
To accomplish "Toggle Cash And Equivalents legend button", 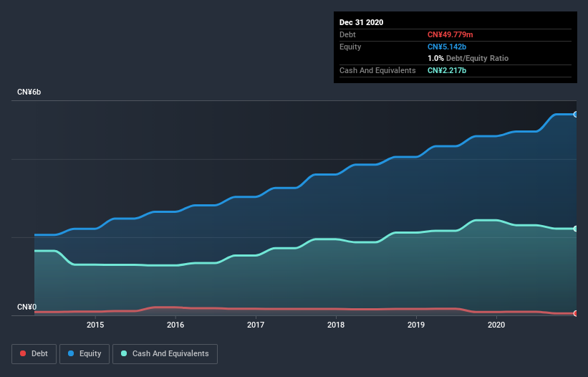I will [165, 354].
